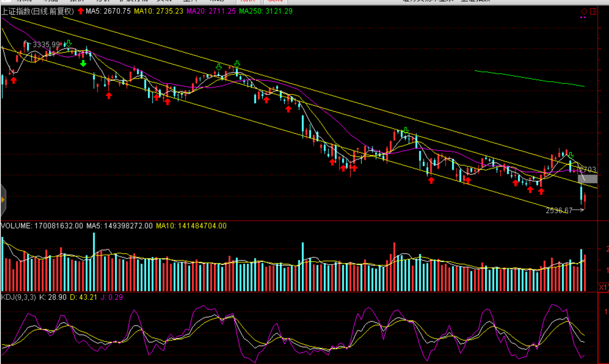The width and height of the screenshot is (609, 364).
Task: Click the 上证指数(日线.前复权) chart title
Action: click(x=37, y=11)
